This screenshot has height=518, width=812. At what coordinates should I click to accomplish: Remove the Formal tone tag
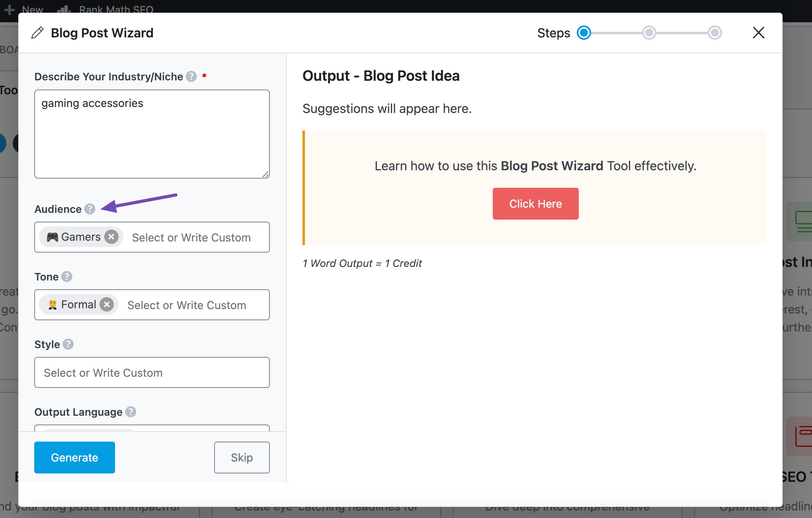click(x=107, y=304)
